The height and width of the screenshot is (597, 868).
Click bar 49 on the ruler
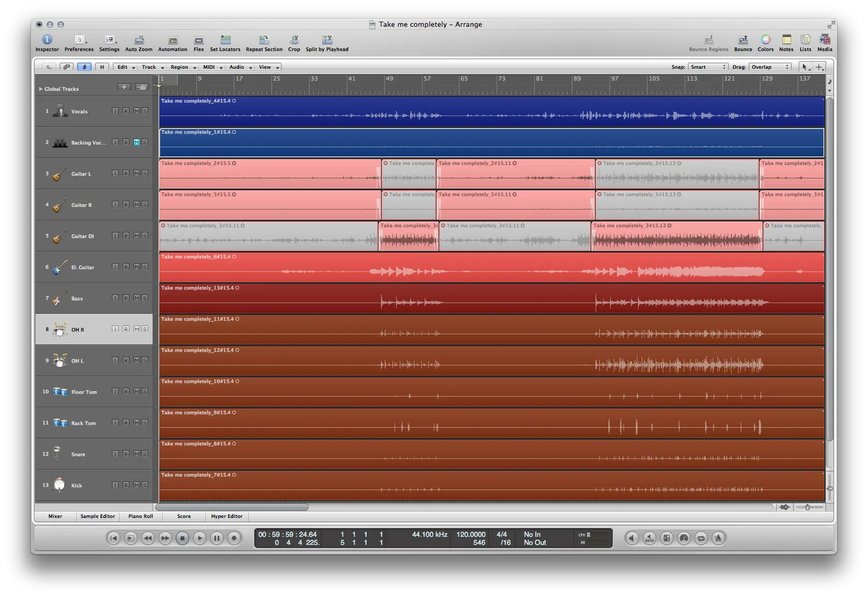389,79
